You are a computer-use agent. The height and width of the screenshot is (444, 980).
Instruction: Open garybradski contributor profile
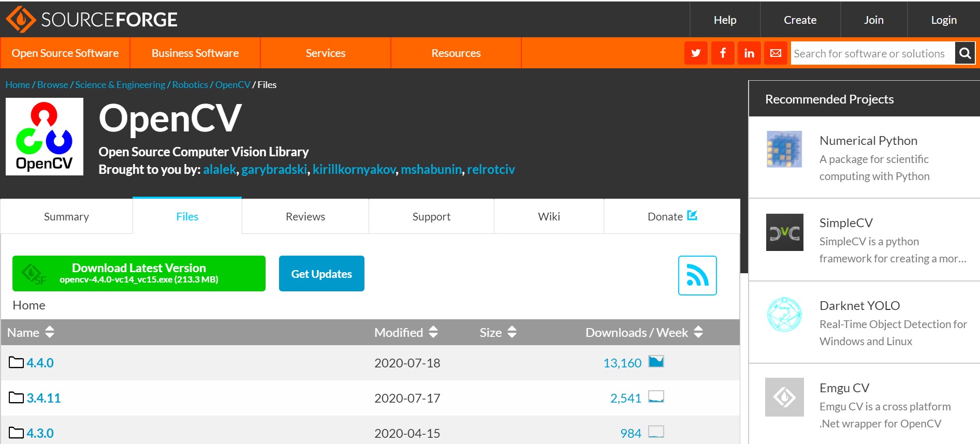coord(274,169)
